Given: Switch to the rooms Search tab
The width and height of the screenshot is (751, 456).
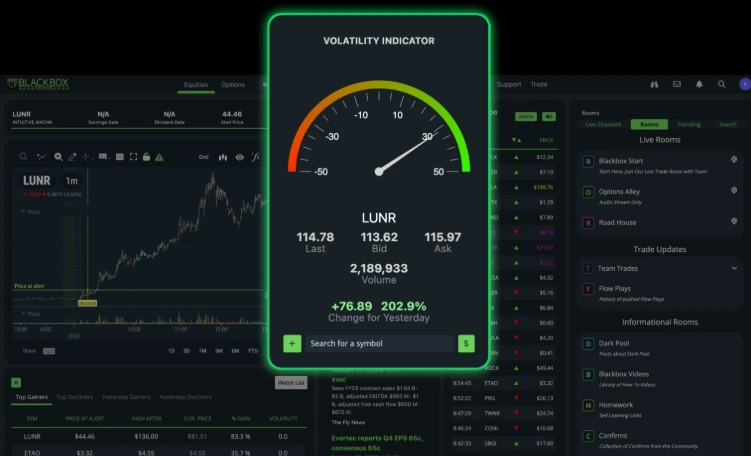Looking at the screenshot, I should 728,125.
